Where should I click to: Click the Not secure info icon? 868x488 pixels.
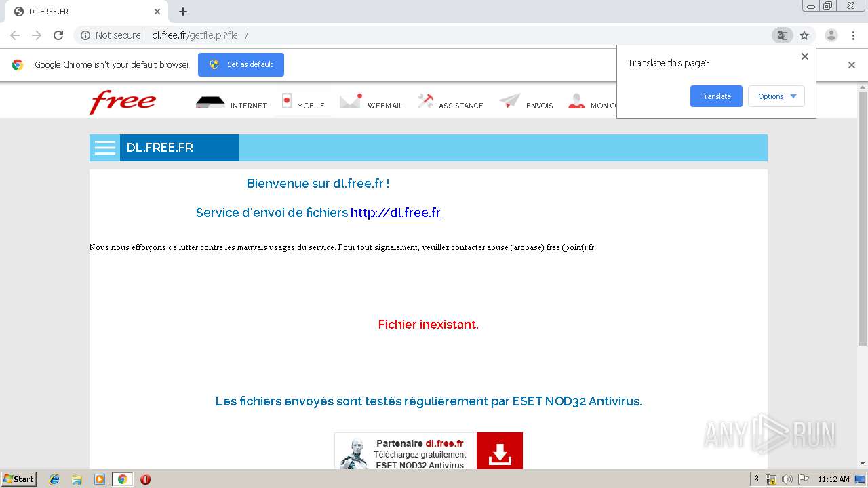click(85, 35)
